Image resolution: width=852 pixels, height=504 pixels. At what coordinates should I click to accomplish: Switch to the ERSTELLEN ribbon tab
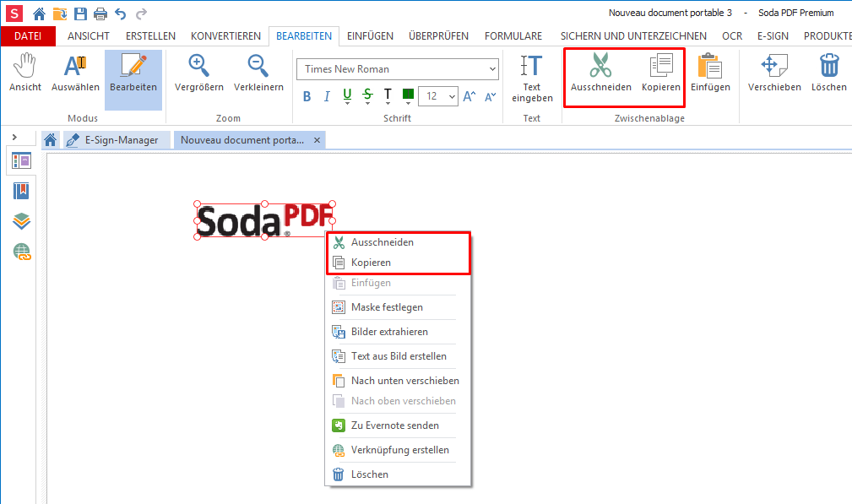(150, 36)
